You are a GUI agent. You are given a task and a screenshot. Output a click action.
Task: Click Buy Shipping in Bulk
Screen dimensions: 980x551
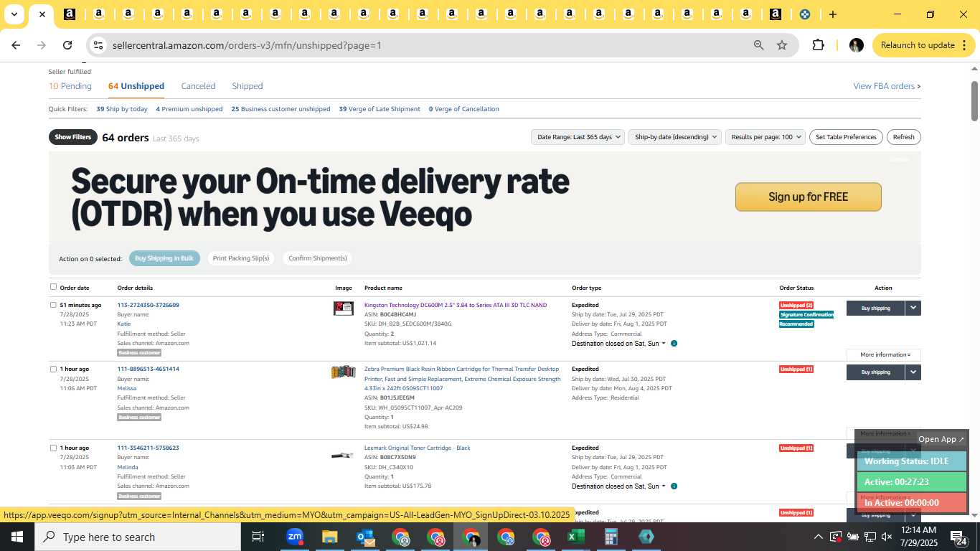click(x=164, y=258)
